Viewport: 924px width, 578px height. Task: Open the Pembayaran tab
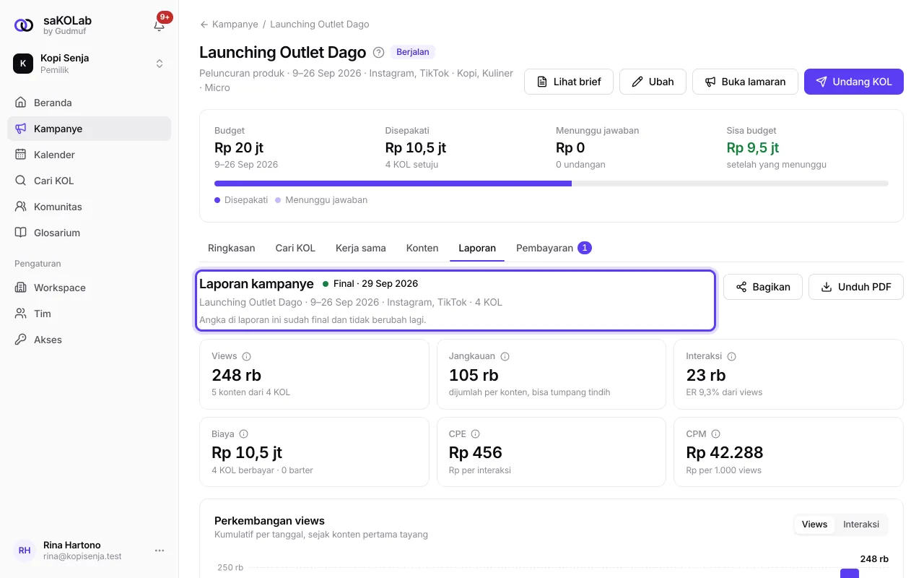click(x=554, y=248)
